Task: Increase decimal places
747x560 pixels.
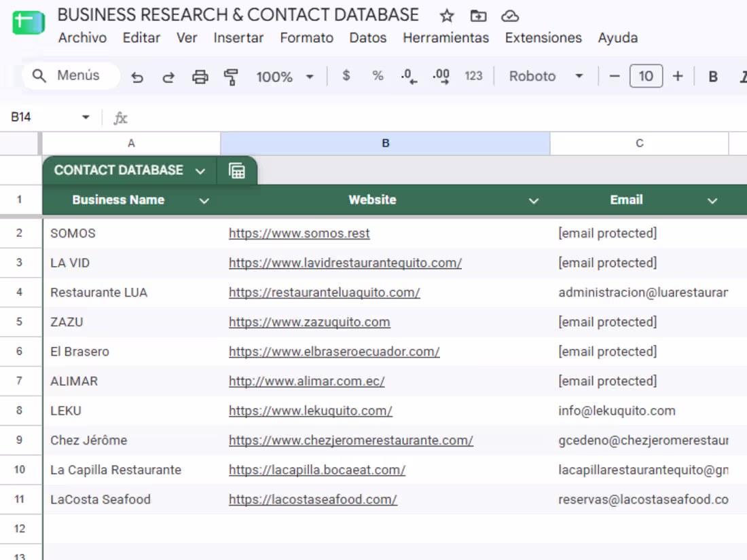Action: 441,76
